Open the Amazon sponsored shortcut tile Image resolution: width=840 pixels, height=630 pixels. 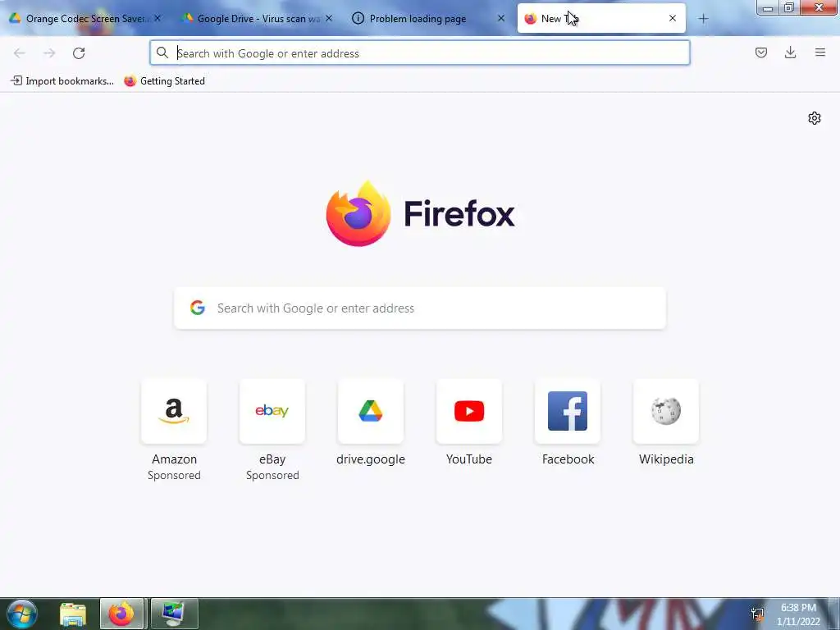point(174,412)
